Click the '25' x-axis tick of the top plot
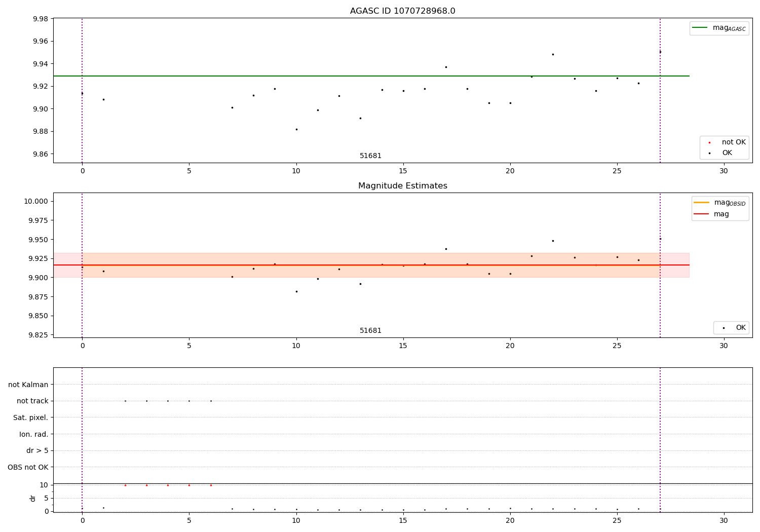Viewport: 760px width, 532px height. click(617, 171)
